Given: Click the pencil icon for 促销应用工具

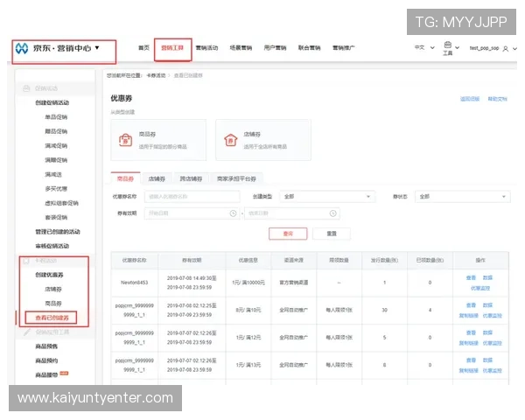Looking at the screenshot, I should [x=27, y=332].
